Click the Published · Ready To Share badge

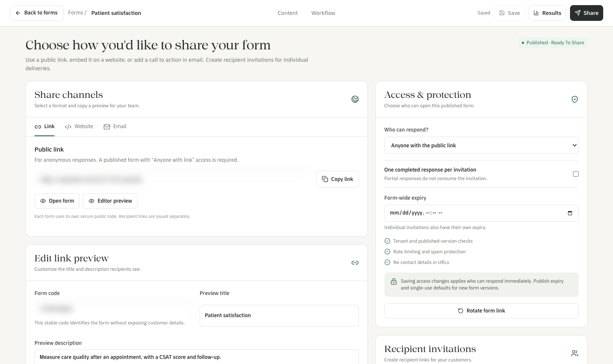click(x=553, y=43)
